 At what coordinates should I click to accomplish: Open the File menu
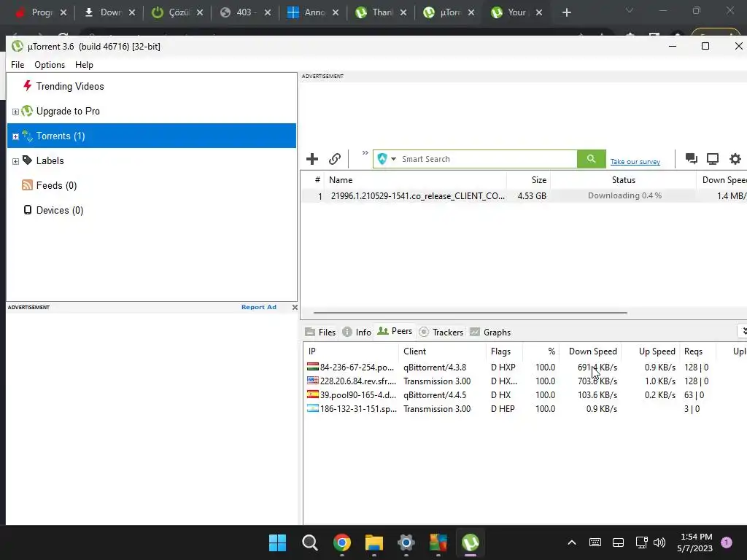18,65
